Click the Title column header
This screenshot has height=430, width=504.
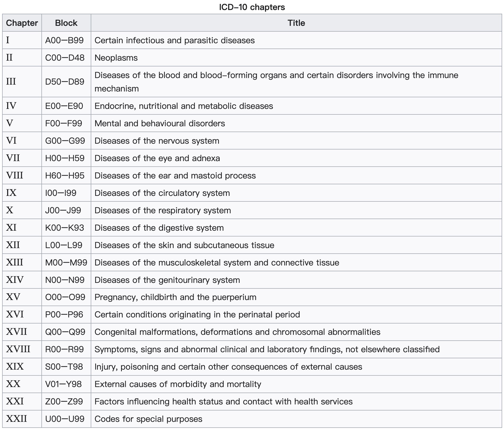pyautogui.click(x=296, y=23)
